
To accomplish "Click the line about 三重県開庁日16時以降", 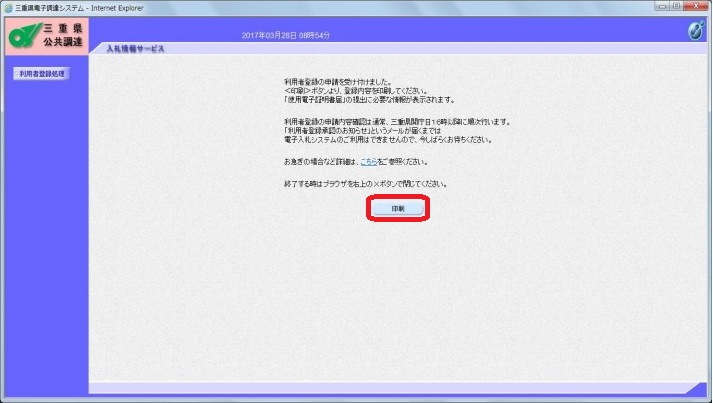I will [x=397, y=121].
